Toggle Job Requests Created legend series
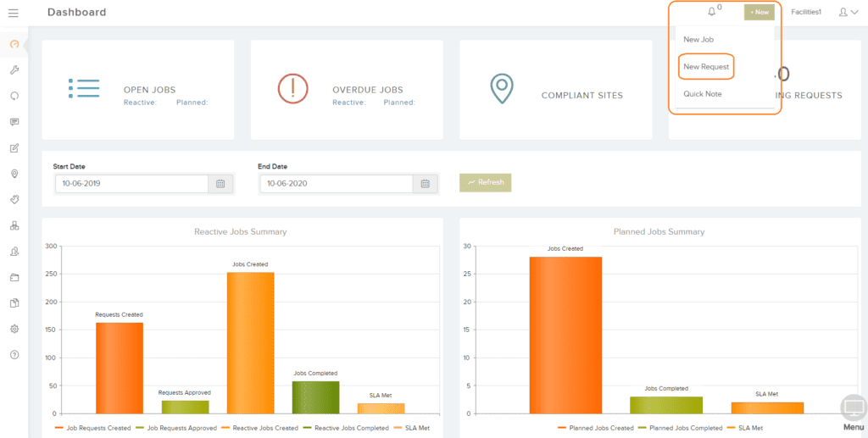The width and height of the screenshot is (868, 438). pos(93,428)
